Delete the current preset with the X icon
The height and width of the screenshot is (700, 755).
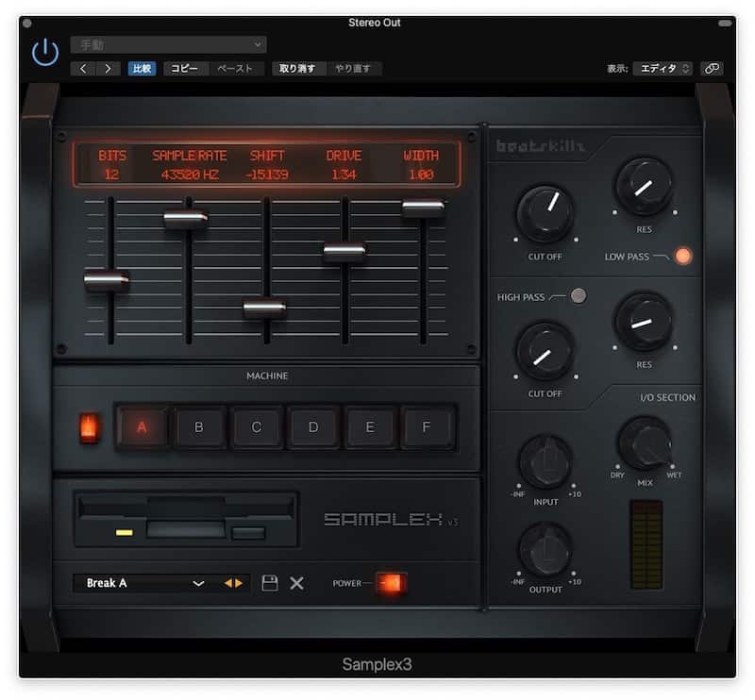click(297, 584)
